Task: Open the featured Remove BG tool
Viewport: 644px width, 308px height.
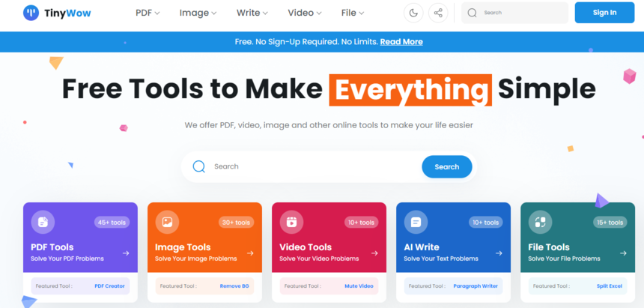Action: (235, 286)
